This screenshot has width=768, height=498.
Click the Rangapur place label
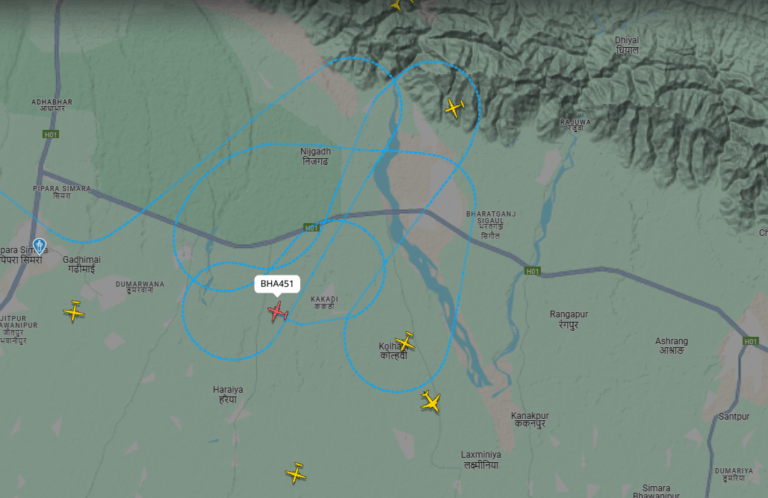click(569, 319)
